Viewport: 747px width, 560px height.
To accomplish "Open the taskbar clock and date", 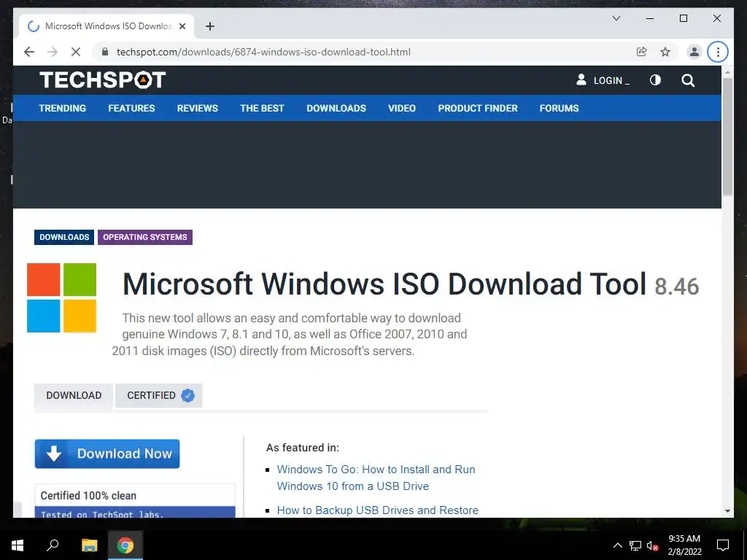I will coord(684,545).
